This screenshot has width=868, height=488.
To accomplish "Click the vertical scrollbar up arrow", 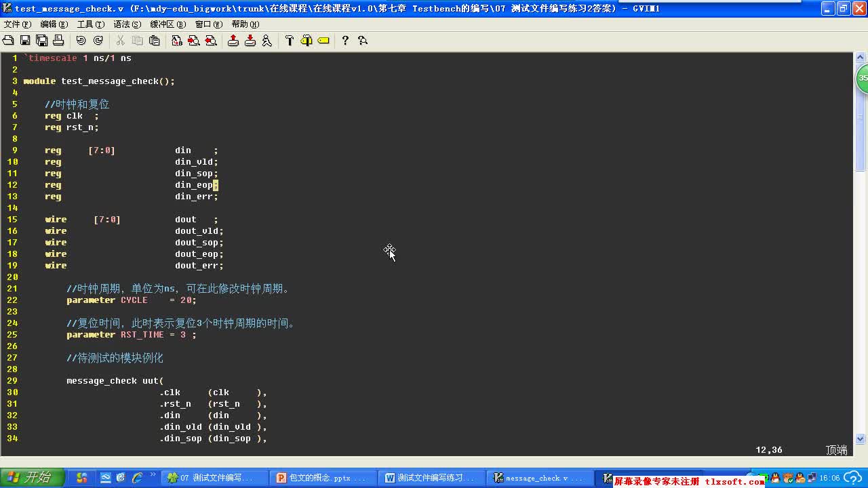I will tap(861, 59).
